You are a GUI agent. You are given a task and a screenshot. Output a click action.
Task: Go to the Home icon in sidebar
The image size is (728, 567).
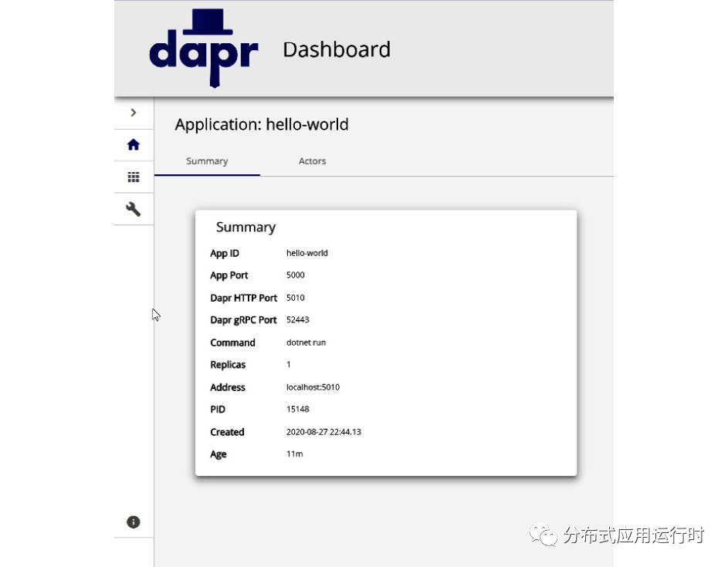[134, 145]
